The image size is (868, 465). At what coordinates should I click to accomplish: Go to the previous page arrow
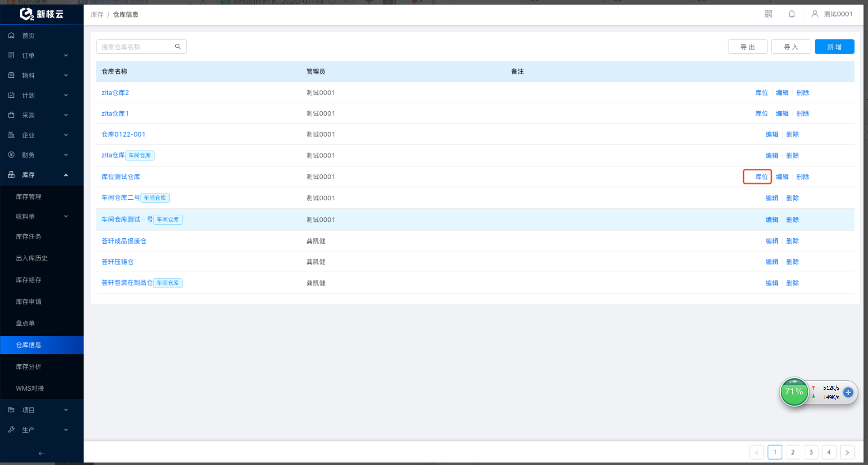[756, 452]
